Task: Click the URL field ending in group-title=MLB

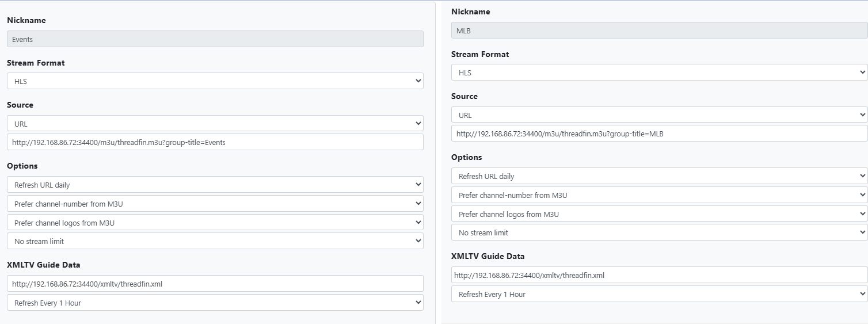Action: click(x=659, y=134)
